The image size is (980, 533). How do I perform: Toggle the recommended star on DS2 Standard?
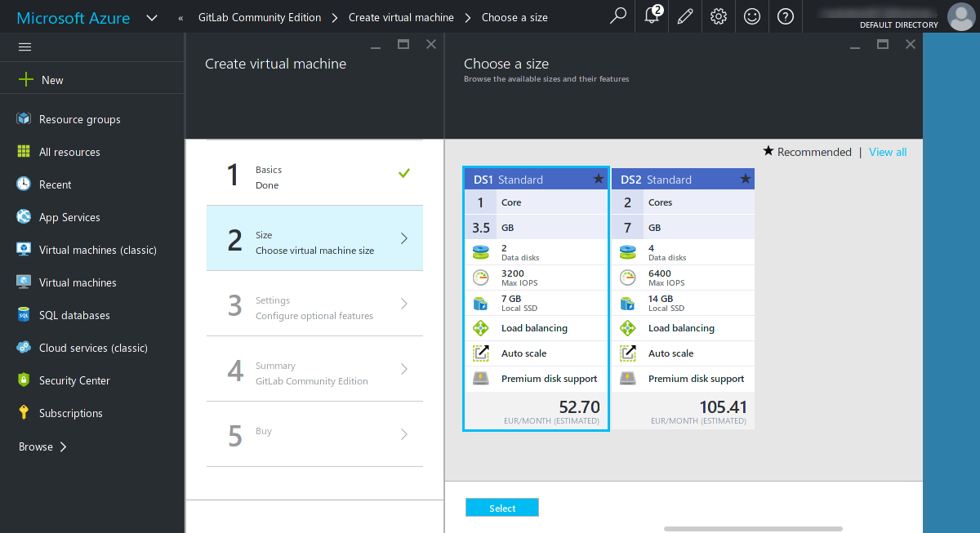pos(744,178)
